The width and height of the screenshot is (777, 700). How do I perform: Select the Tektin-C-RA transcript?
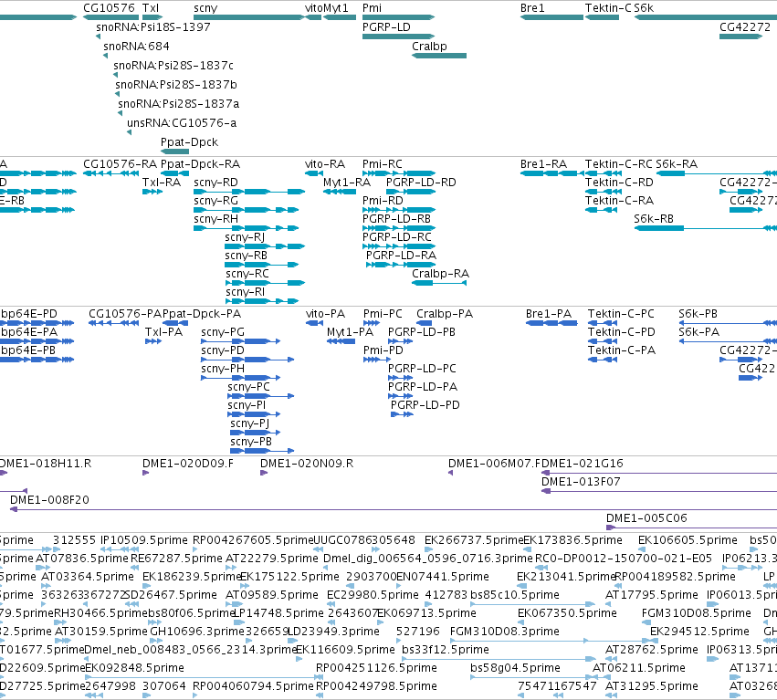[x=601, y=210]
